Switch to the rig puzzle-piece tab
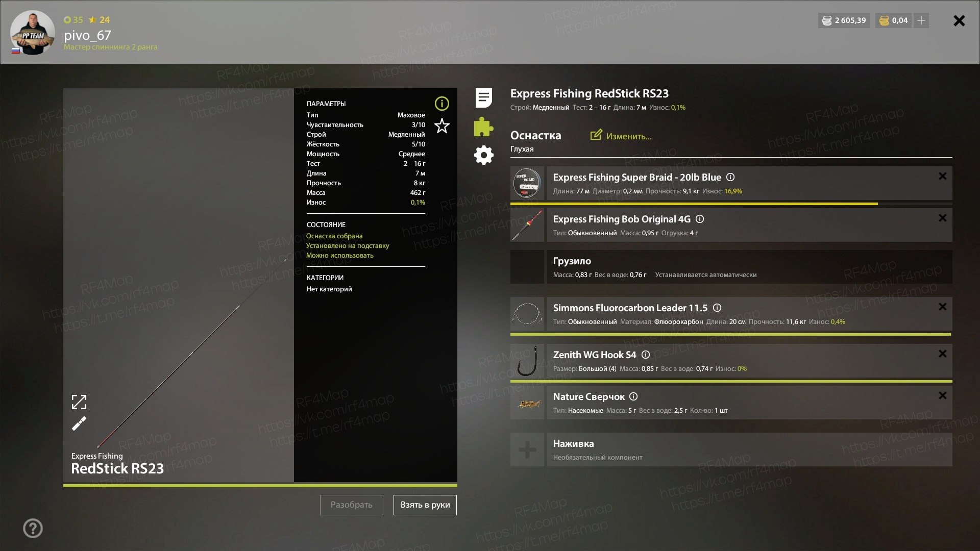 click(x=483, y=127)
